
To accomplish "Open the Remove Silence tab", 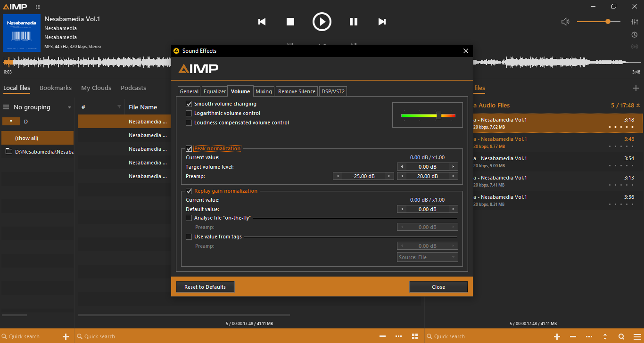I will (x=297, y=91).
